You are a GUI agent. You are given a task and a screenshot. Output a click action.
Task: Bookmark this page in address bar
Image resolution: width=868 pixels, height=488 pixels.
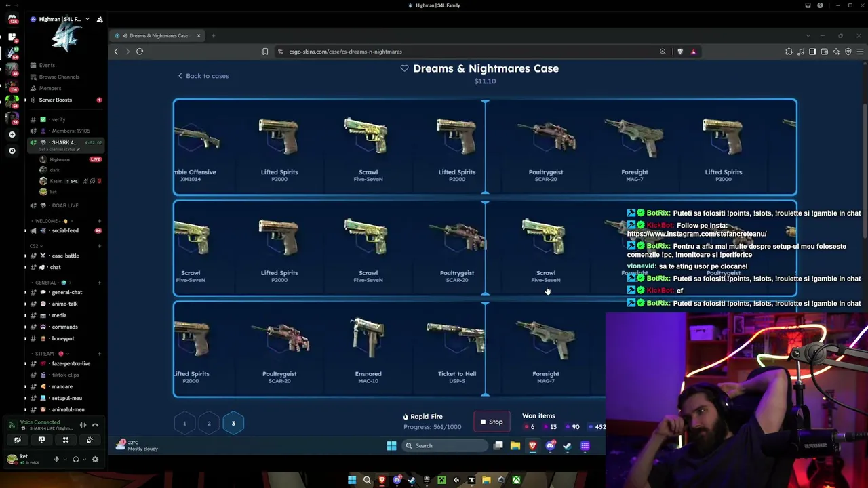point(265,52)
